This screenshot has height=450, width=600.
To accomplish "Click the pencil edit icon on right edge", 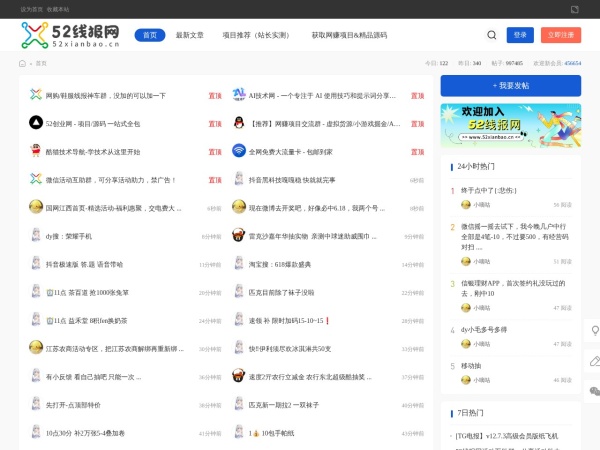I will (595, 360).
